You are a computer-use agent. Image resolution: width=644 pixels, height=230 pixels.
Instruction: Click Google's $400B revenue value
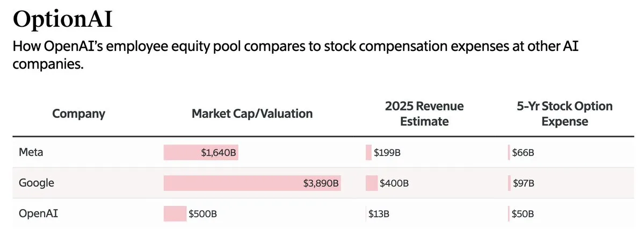coord(394,183)
